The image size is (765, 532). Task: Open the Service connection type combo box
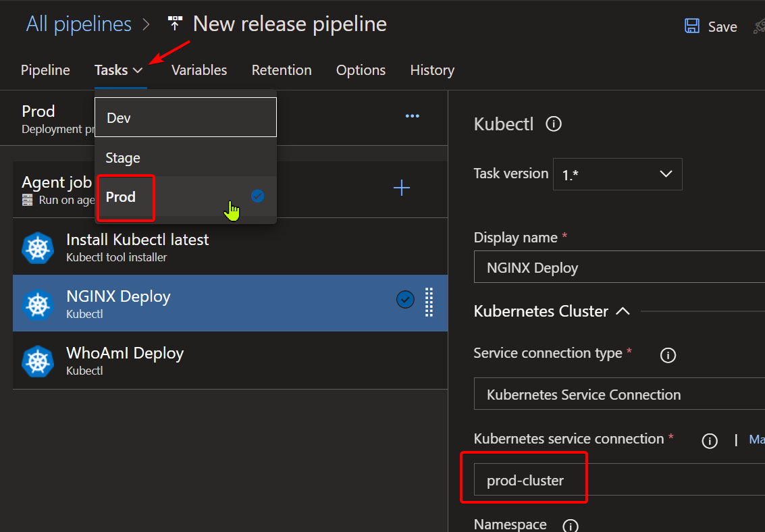click(x=618, y=394)
